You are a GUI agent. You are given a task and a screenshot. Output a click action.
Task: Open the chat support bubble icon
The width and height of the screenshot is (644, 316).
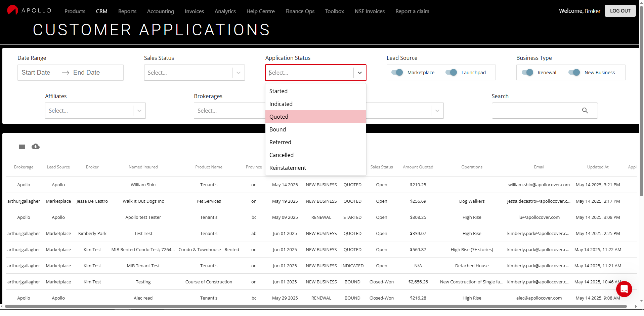(624, 289)
